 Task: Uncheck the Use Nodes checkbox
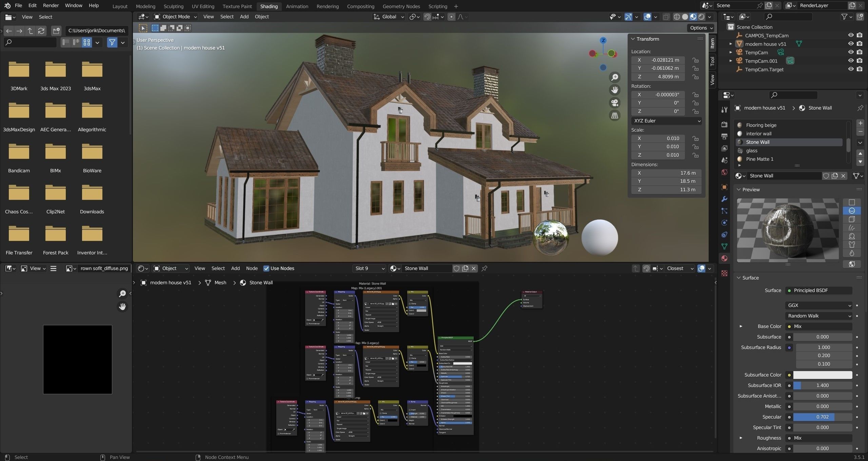pyautogui.click(x=267, y=268)
